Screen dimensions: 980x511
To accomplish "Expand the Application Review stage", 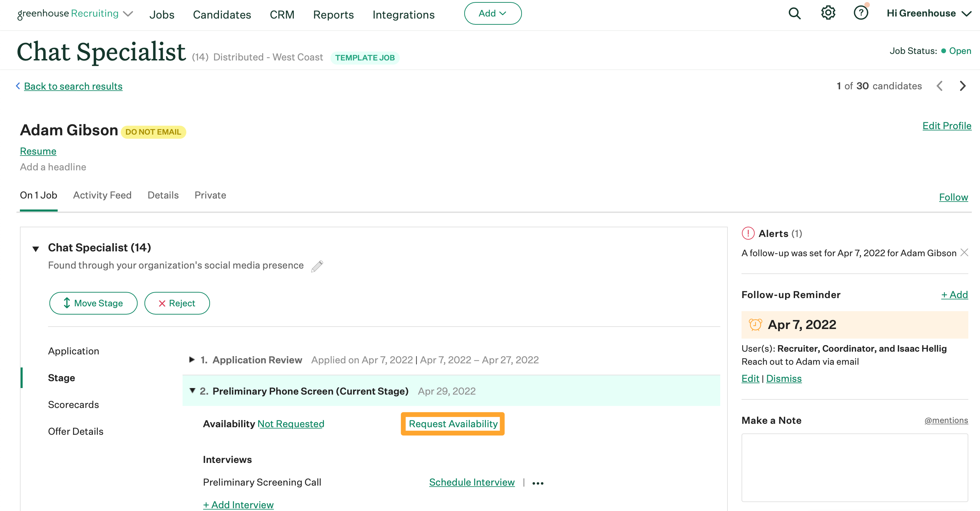I will coord(192,360).
